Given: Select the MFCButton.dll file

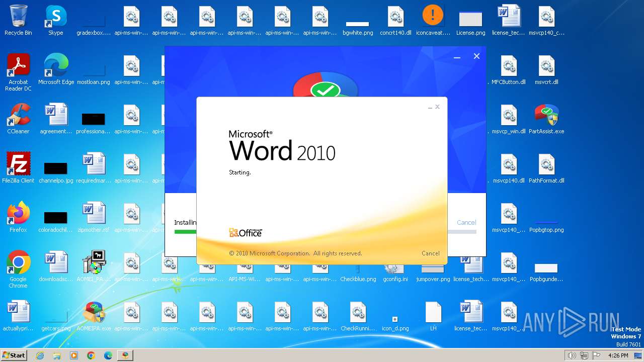Looking at the screenshot, I should click(509, 69).
